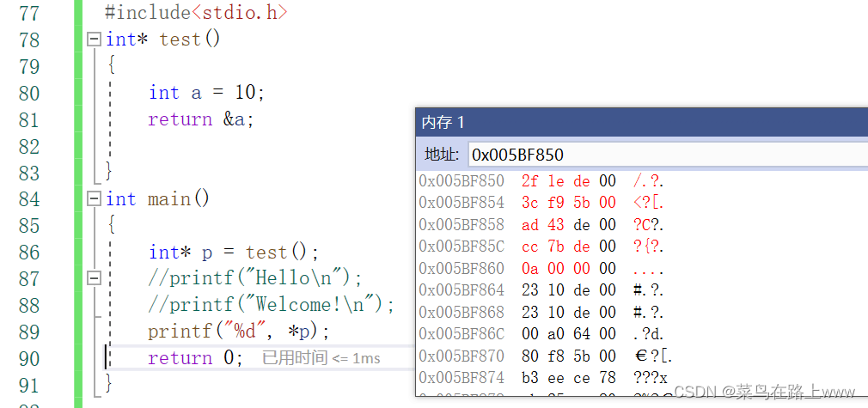
Task: Click the memory bytes 'b3 ee ce 78'
Action: coord(569,378)
